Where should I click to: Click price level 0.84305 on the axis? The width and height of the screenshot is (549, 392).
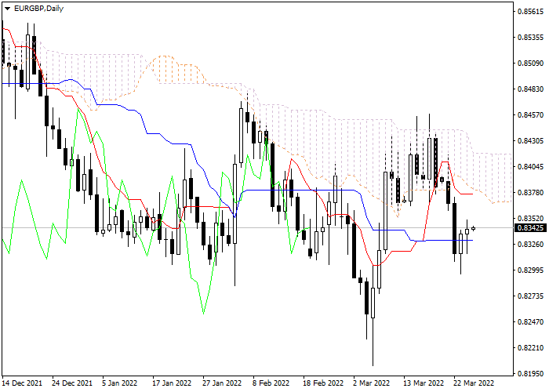tap(530, 140)
